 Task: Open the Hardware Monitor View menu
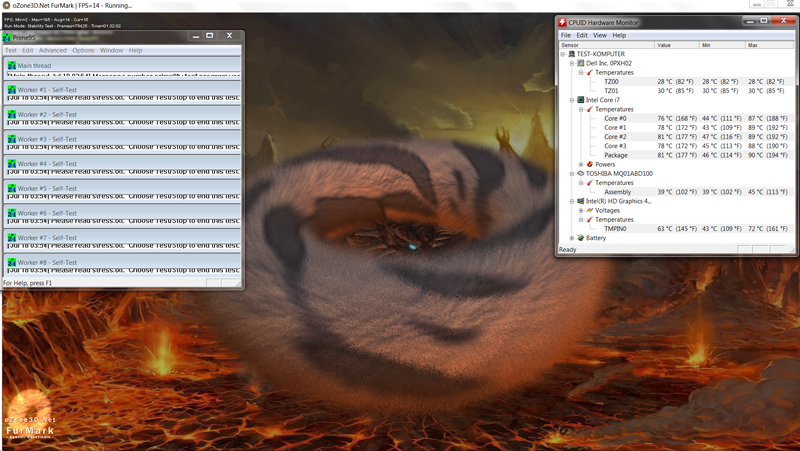(x=599, y=35)
